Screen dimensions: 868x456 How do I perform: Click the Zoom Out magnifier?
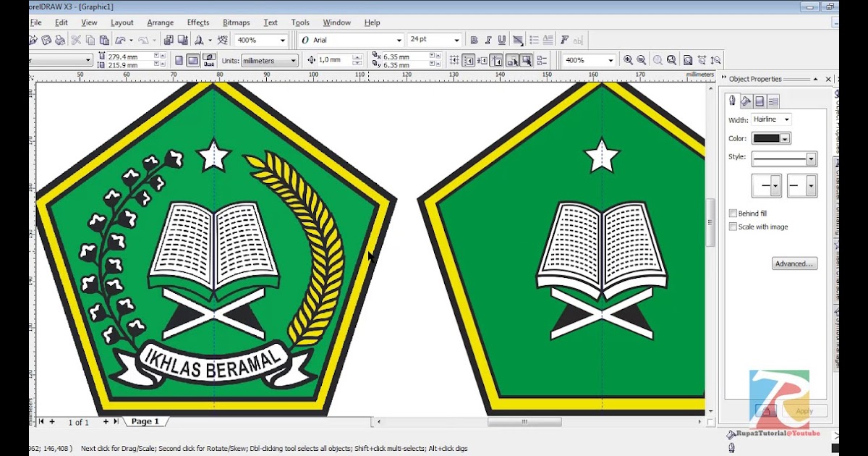[x=642, y=60]
